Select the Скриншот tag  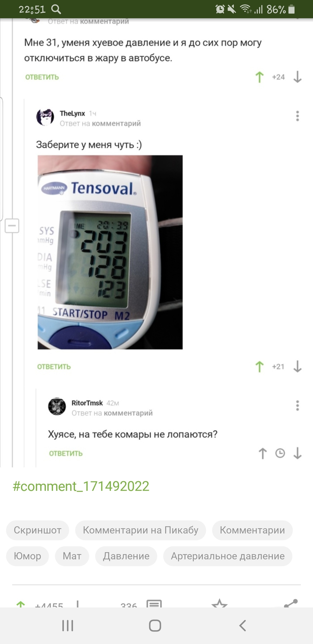click(x=37, y=530)
